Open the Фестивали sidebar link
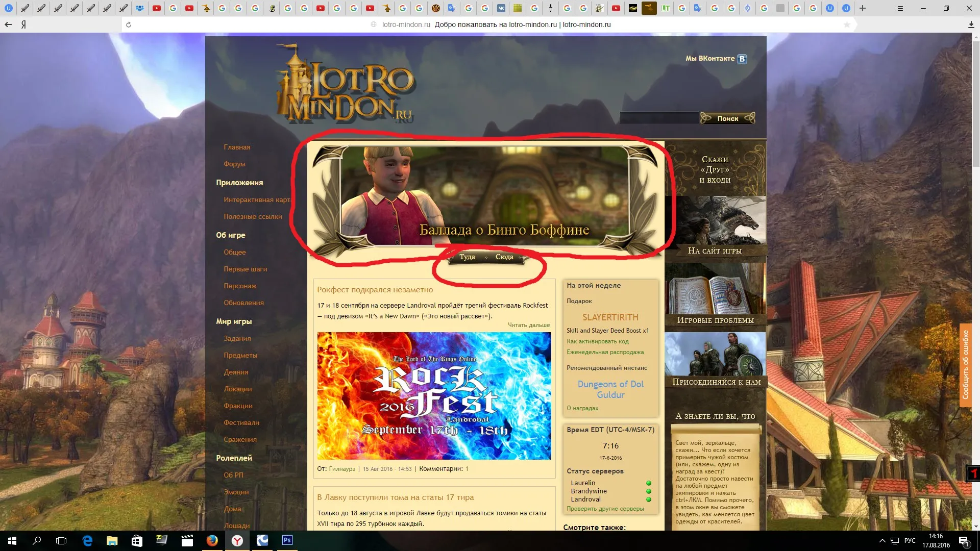Image resolution: width=980 pixels, height=551 pixels. pos(241,422)
